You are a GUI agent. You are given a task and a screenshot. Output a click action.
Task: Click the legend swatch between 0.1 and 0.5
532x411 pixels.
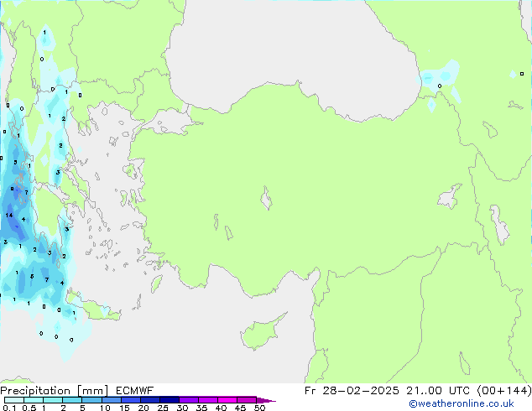(14, 400)
